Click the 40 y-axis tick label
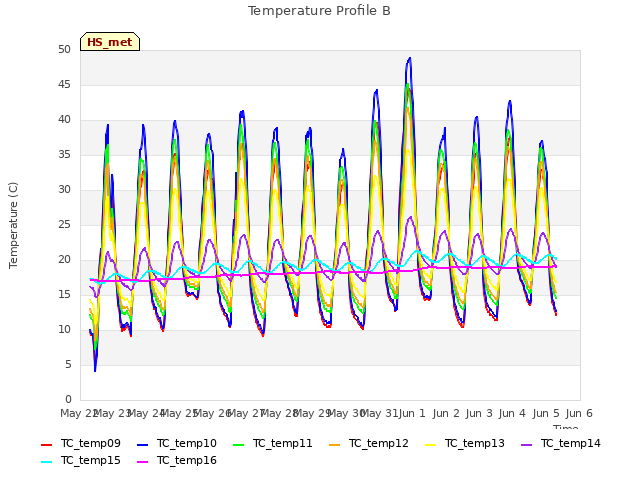Image resolution: width=640 pixels, height=480 pixels. pyautogui.click(x=64, y=120)
